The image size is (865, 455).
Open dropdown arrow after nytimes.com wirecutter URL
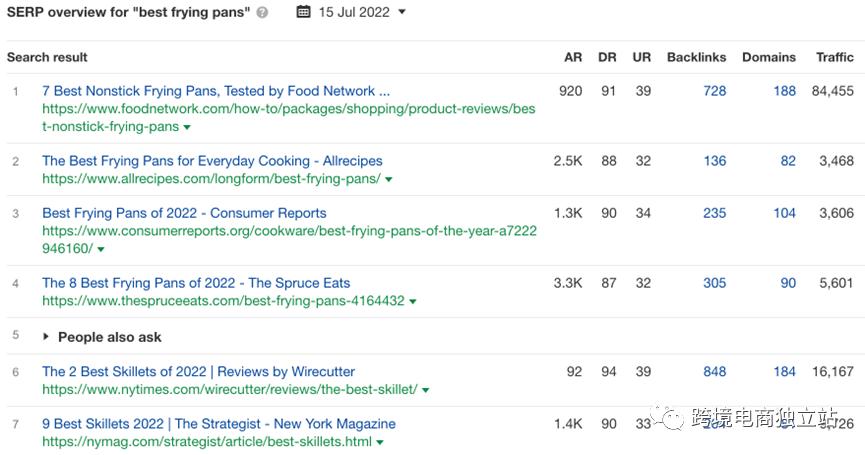point(426,390)
